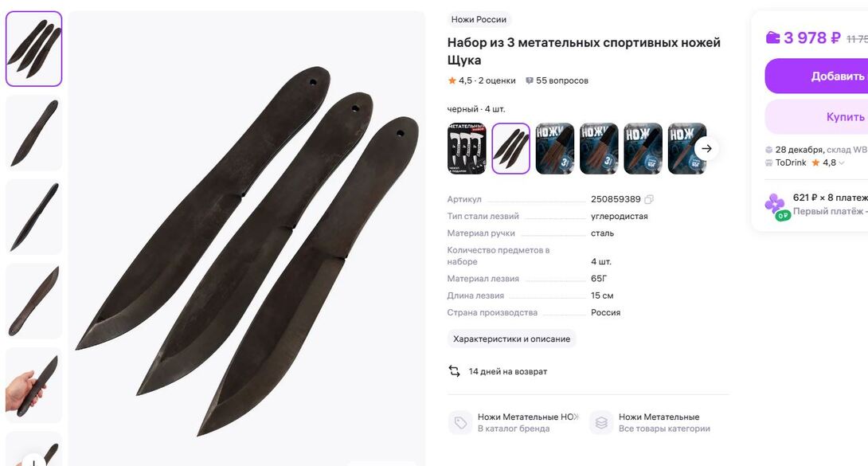868x466 pixels.
Task: Open Характеристики и описание details
Action: tap(511, 339)
